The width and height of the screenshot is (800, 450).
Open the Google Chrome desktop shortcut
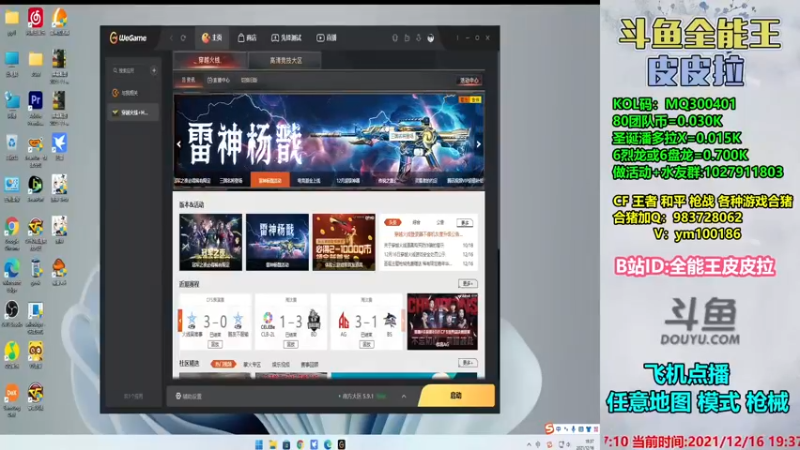tap(12, 234)
